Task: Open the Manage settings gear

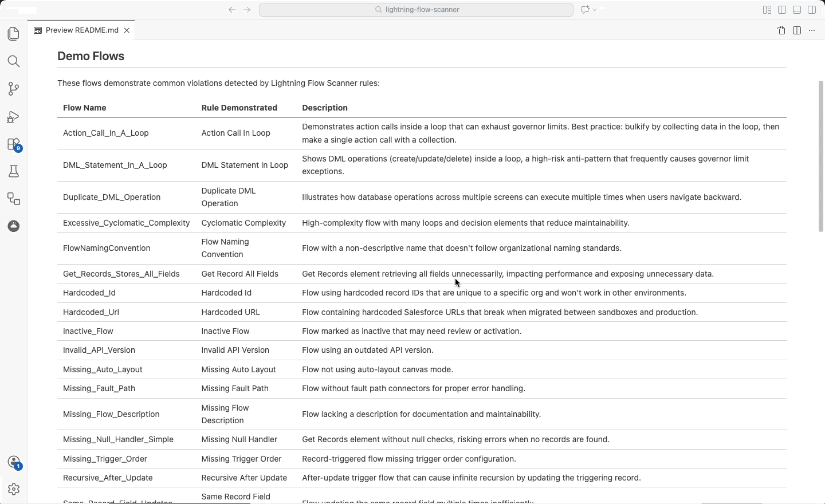Action: click(x=13, y=489)
